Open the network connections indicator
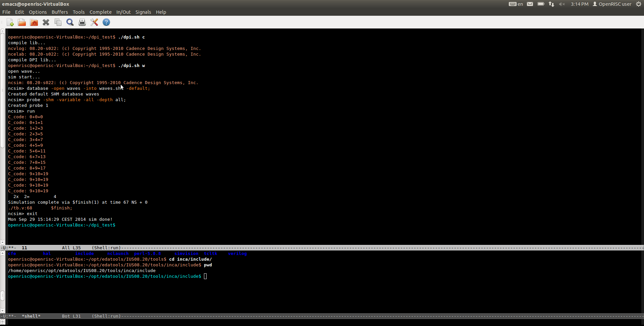 [x=551, y=4]
